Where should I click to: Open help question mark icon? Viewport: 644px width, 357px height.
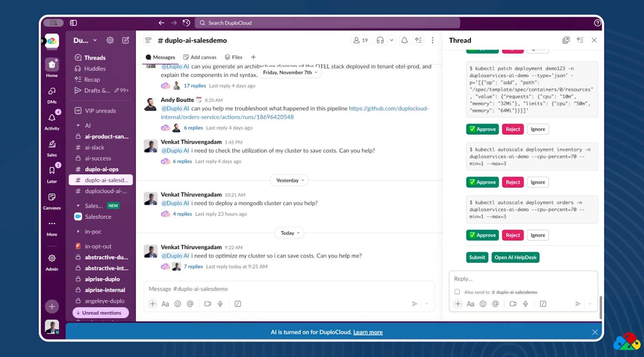click(x=597, y=23)
